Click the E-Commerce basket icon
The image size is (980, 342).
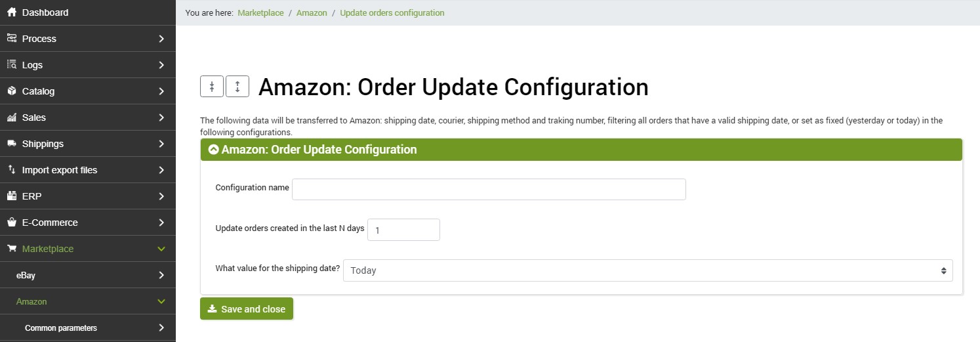[11, 223]
